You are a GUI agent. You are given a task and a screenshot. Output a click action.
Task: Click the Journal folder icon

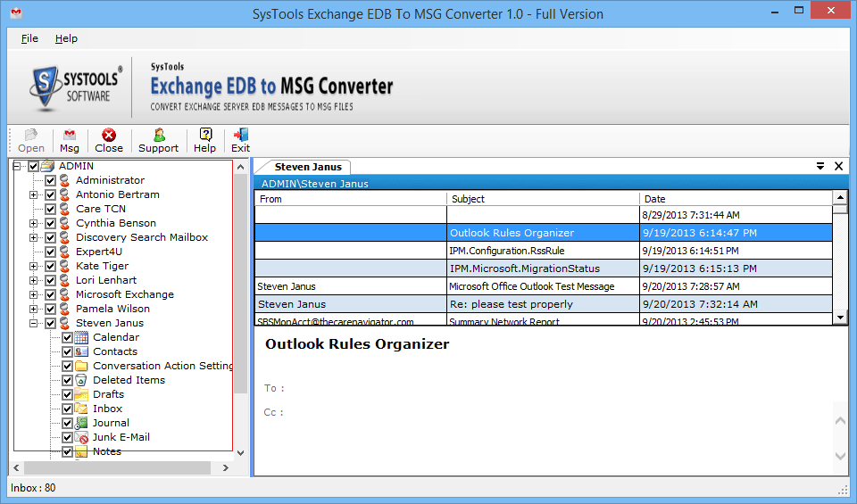[81, 423]
